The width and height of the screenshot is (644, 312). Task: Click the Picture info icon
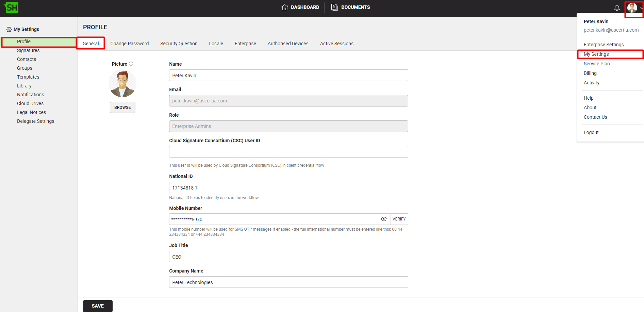(x=131, y=64)
